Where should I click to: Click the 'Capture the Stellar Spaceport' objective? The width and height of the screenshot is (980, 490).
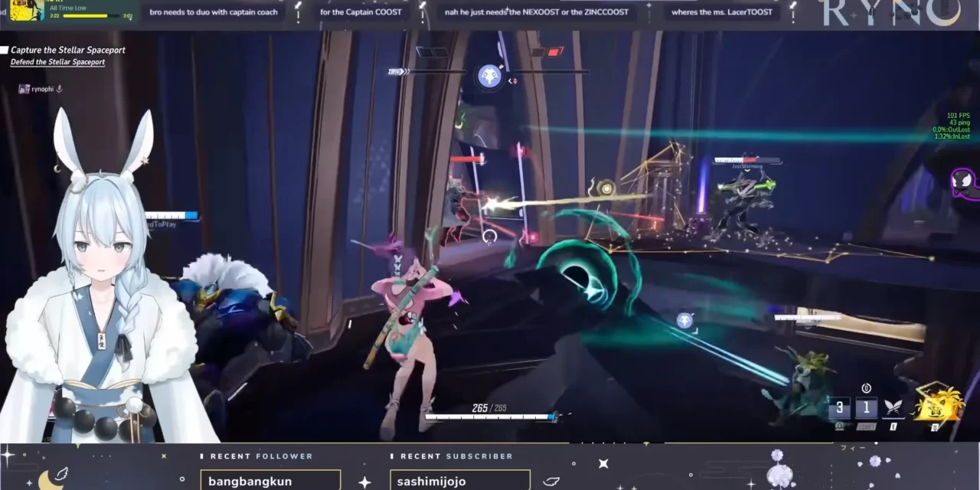click(x=68, y=50)
